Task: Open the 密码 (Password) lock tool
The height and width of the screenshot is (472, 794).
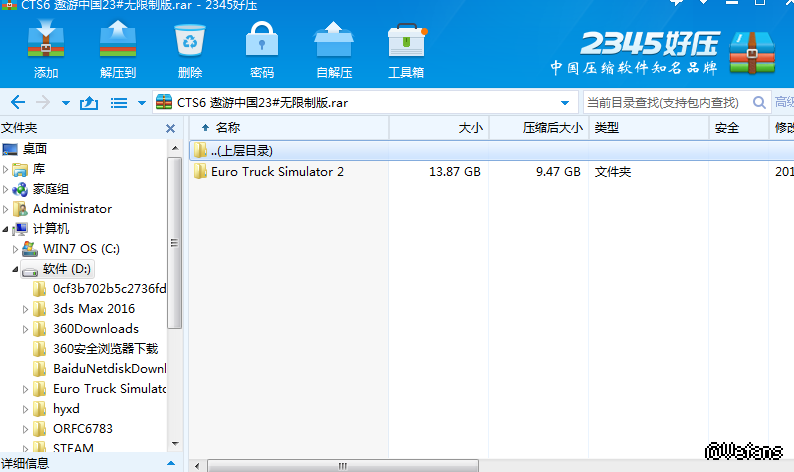Action: (262, 39)
